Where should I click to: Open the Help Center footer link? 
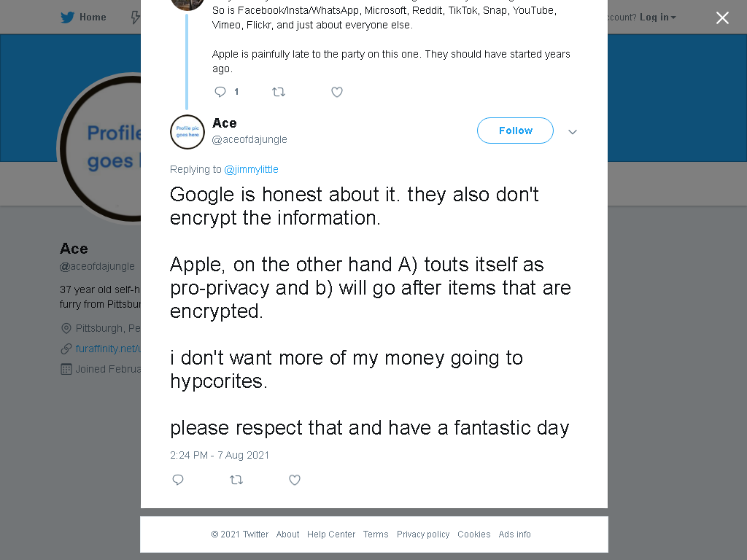click(x=331, y=534)
